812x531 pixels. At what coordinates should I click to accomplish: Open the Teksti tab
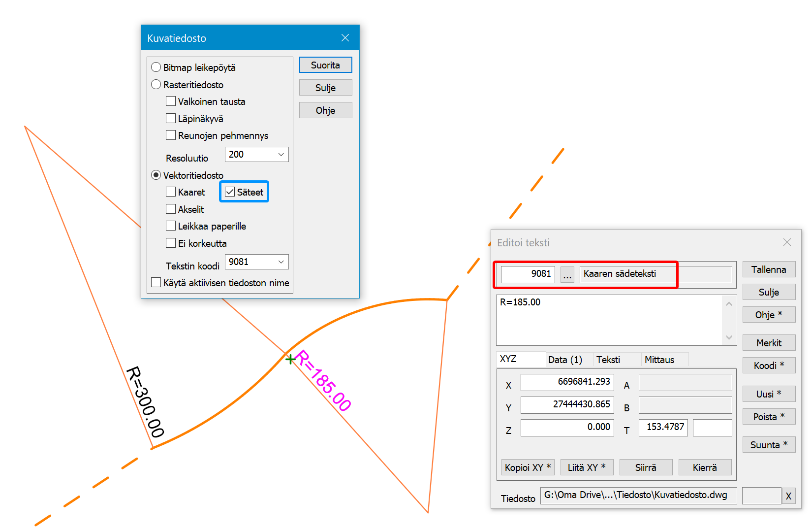click(608, 360)
